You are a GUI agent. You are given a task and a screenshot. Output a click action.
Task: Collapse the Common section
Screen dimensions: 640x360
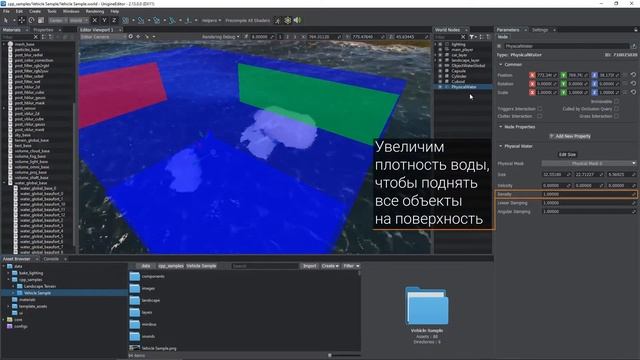pyautogui.click(x=501, y=64)
